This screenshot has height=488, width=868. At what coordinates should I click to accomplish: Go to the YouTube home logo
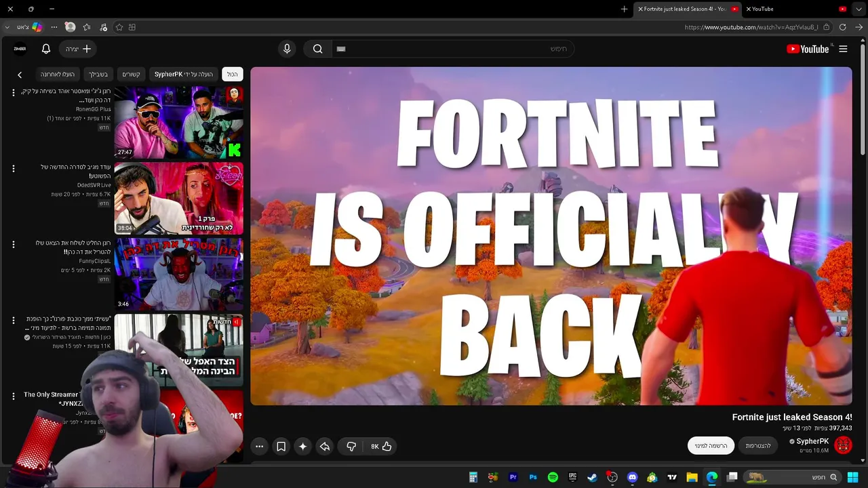808,49
